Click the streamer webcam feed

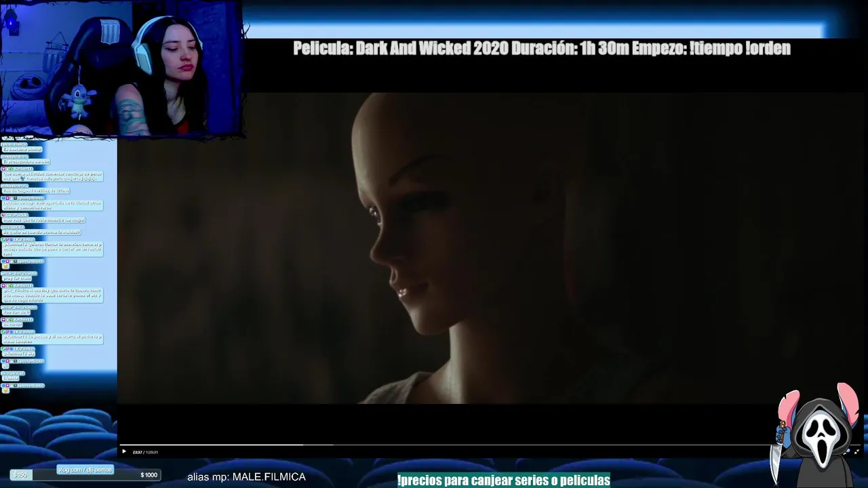click(x=121, y=68)
